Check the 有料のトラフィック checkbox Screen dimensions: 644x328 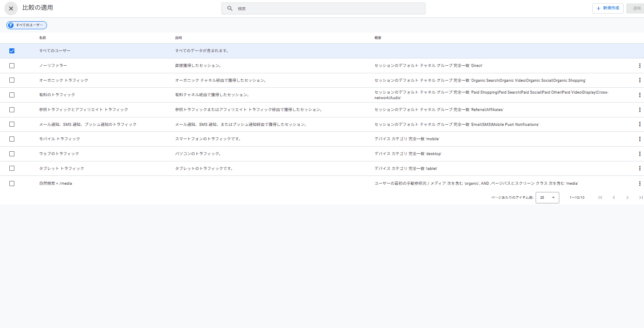pos(12,95)
